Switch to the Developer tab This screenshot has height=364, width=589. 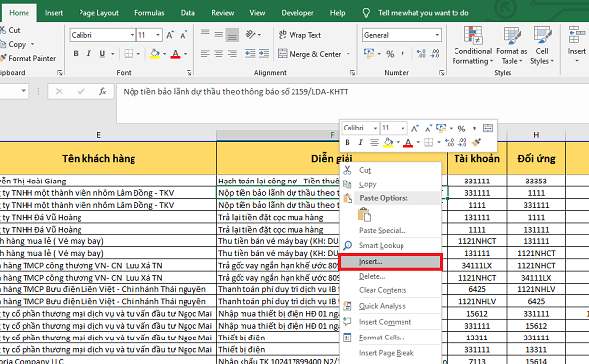(x=297, y=13)
